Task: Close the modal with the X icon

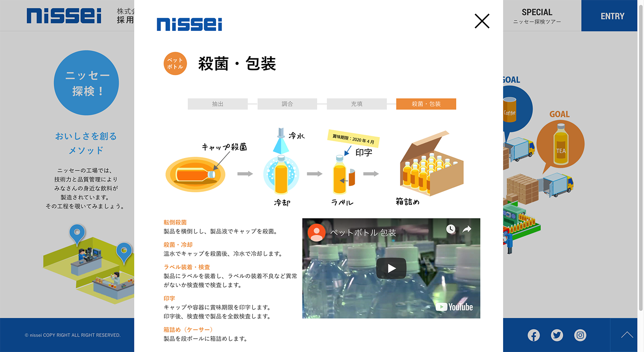Action: pyautogui.click(x=482, y=21)
